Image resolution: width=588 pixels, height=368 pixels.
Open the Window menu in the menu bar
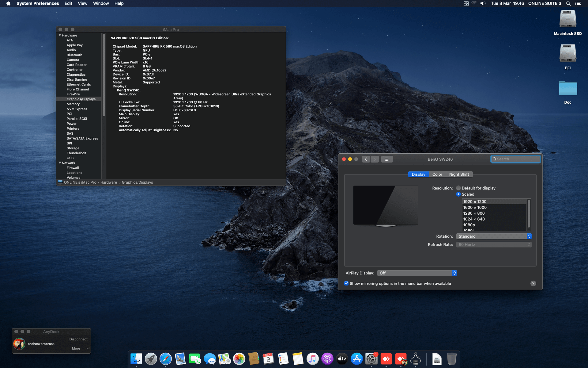point(101,3)
